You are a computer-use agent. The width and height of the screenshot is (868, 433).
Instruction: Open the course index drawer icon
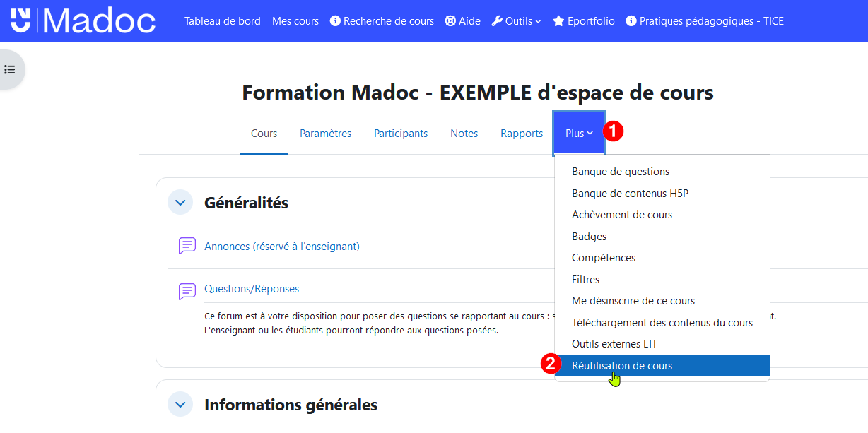point(10,69)
